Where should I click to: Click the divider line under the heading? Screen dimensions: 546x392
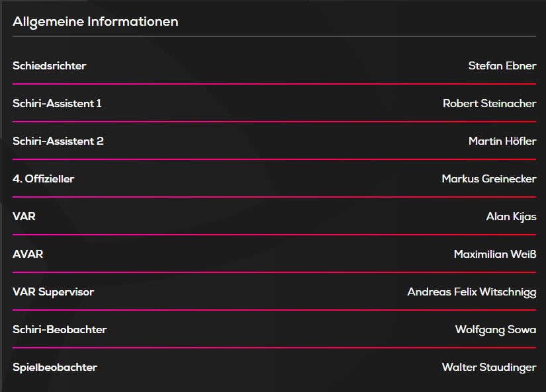(274, 36)
